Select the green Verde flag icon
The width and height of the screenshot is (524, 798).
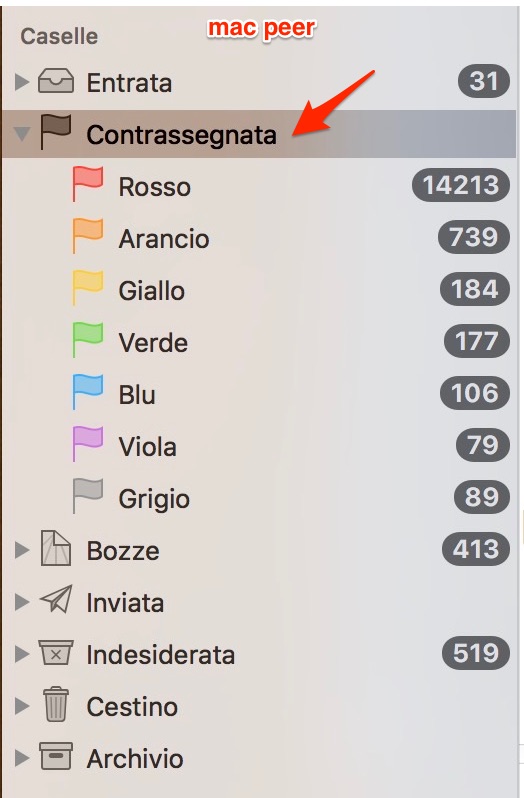(x=88, y=339)
